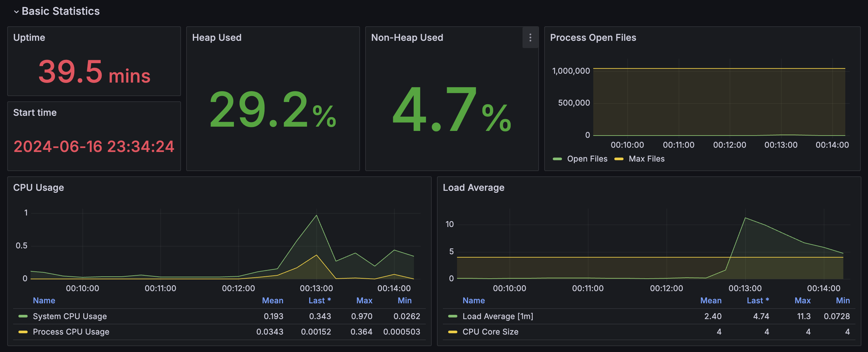Image resolution: width=868 pixels, height=352 pixels.
Task: Sort CPU Usage legend by Max
Action: click(364, 300)
